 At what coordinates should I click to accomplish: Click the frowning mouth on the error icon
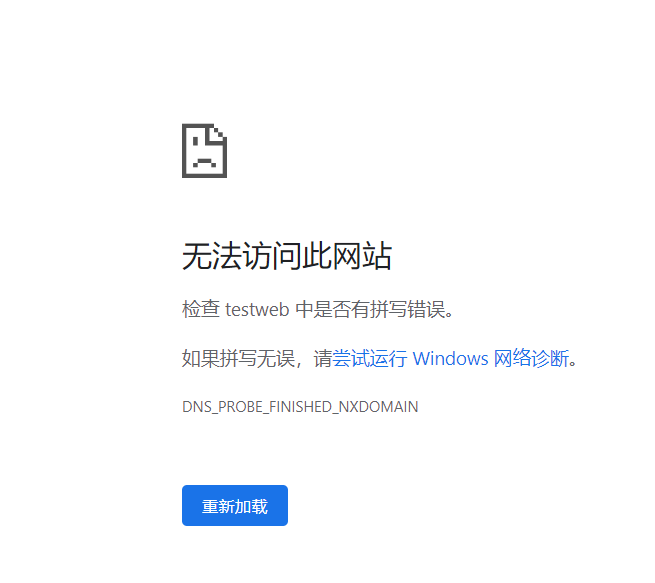click(204, 162)
